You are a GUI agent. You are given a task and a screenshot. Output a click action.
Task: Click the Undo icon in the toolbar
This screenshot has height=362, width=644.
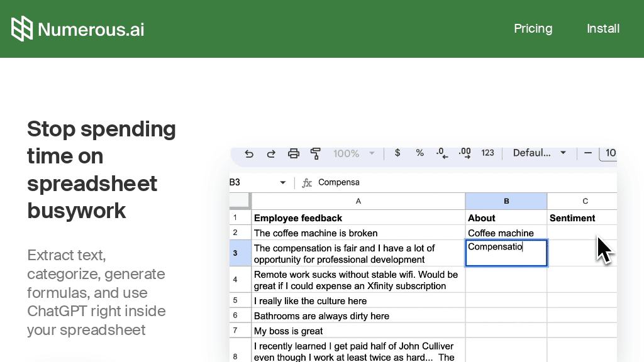[249, 153]
